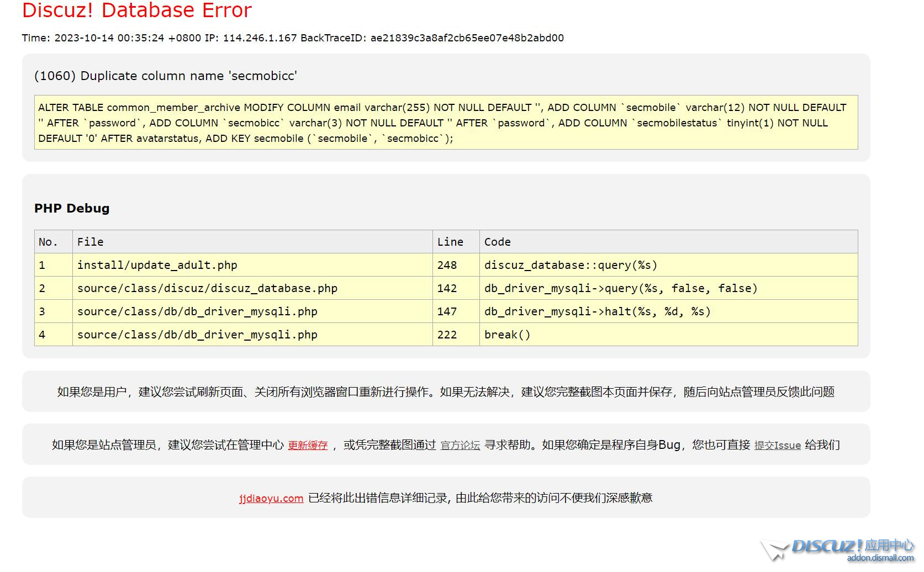Select source/class/discuz/discuz_database.php file cell
924x572 pixels.
point(252,288)
